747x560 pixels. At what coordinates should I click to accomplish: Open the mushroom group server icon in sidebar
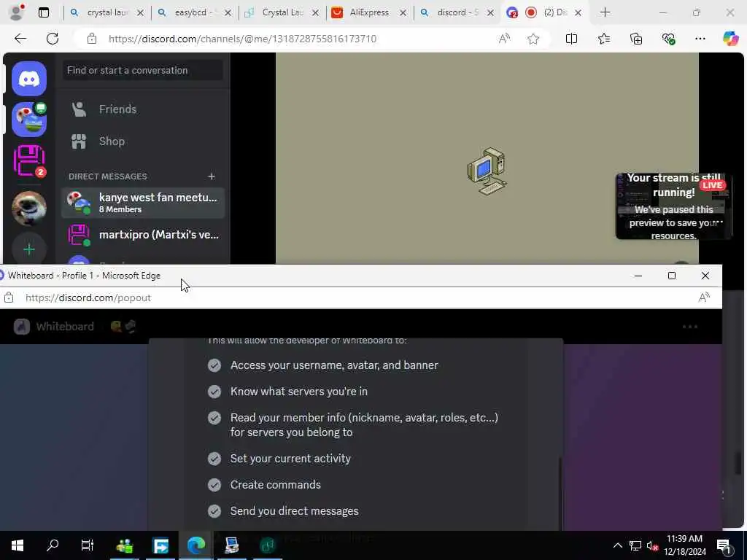(x=29, y=120)
